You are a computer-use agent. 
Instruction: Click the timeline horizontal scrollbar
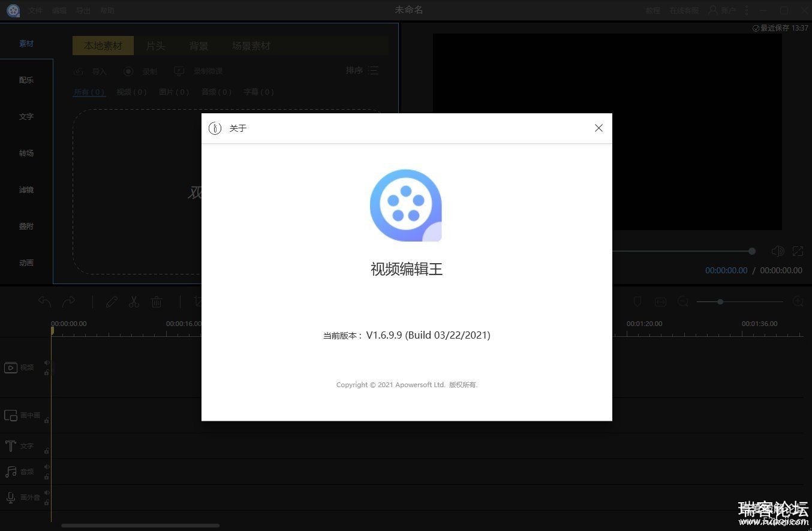click(140, 526)
